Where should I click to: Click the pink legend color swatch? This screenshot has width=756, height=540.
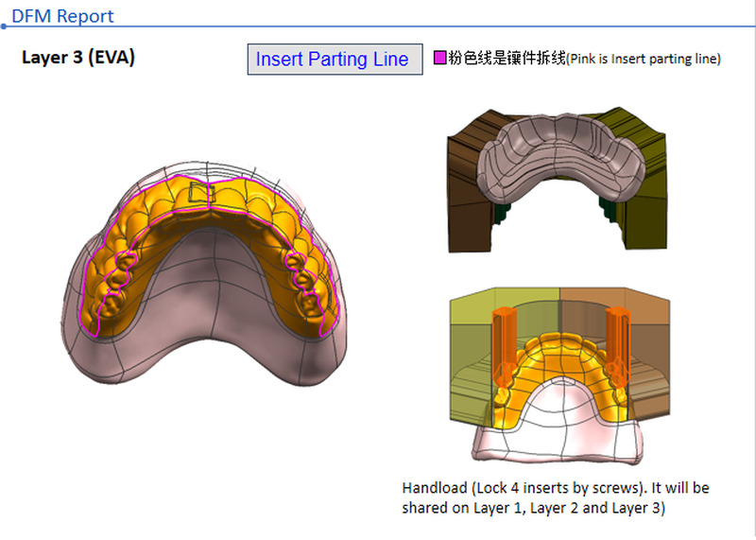click(439, 59)
